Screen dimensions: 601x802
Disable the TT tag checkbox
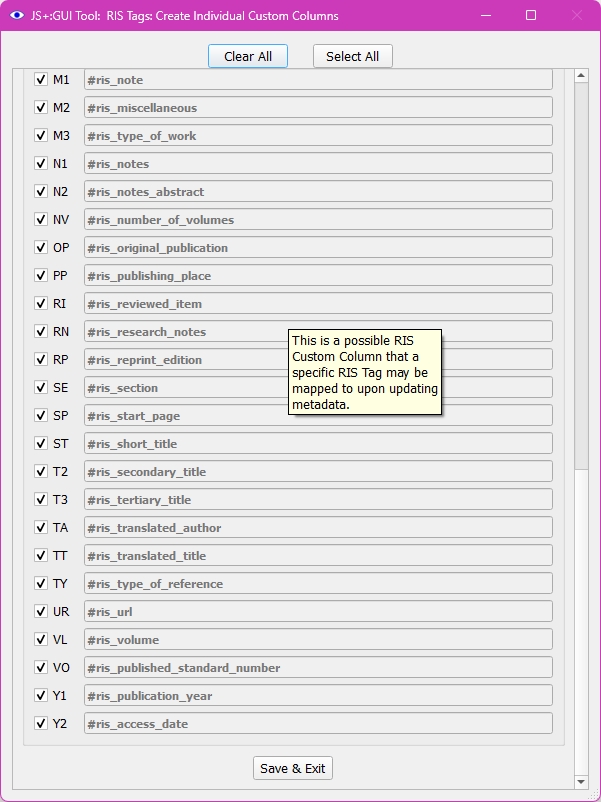click(41, 555)
